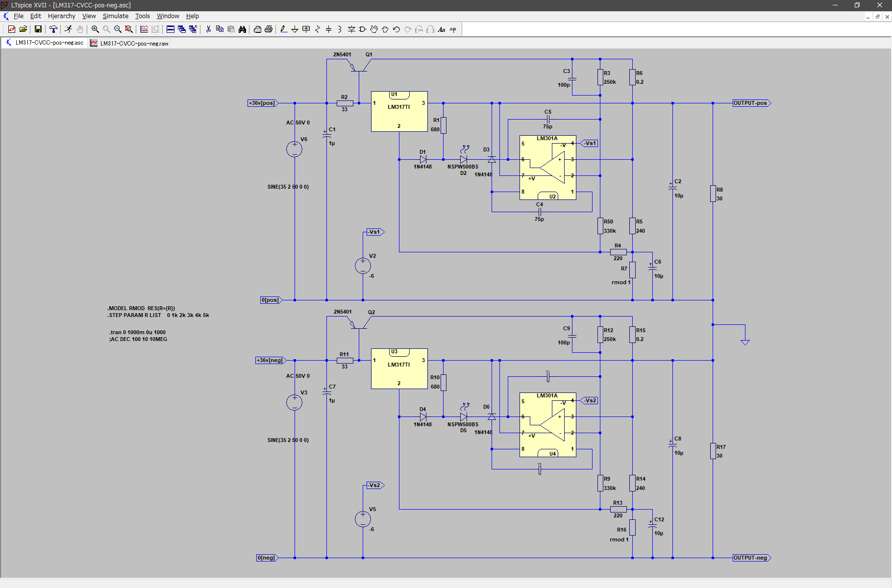
Task: Select the Cut scissors tool
Action: point(208,29)
